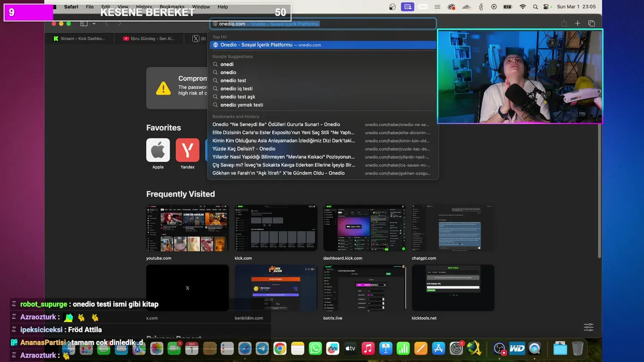Choose the 'onedio iq testi' suggestion
This screenshot has height=362, width=644.
click(323, 88)
